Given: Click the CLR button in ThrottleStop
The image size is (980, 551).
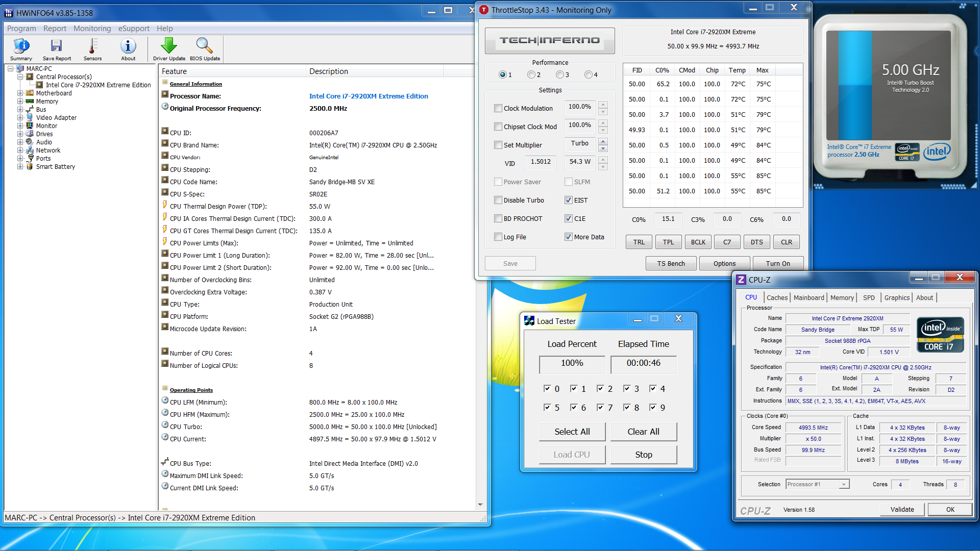Looking at the screenshot, I should tap(786, 242).
